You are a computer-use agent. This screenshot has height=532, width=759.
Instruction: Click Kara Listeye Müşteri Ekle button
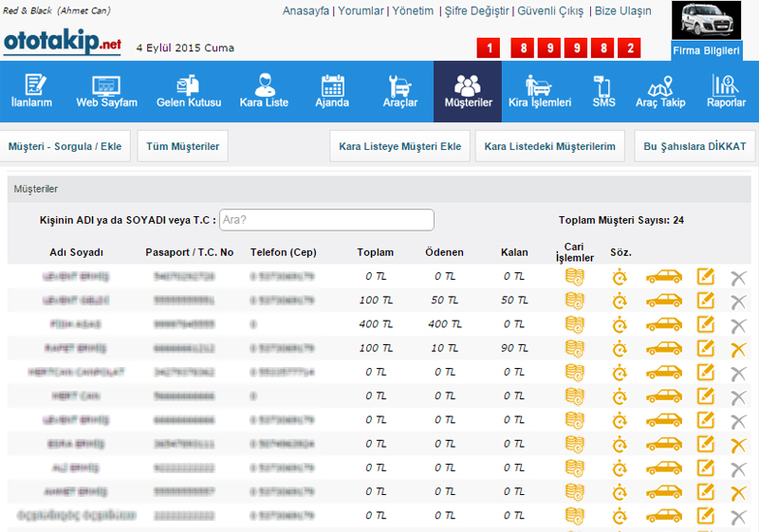click(399, 147)
